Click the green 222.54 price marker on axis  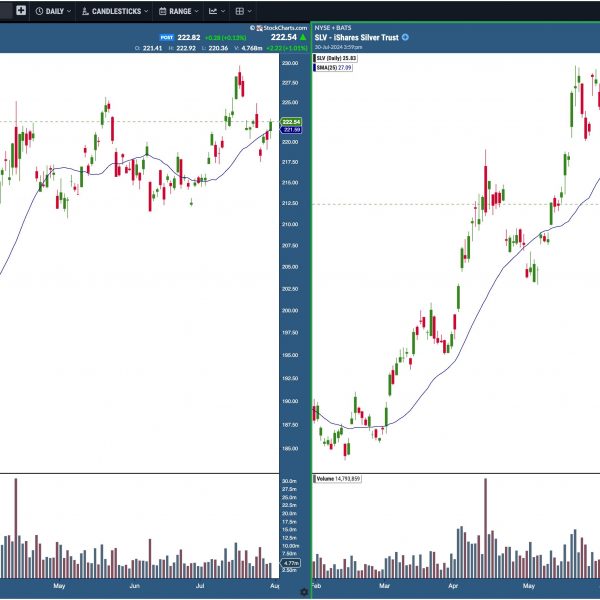point(291,122)
